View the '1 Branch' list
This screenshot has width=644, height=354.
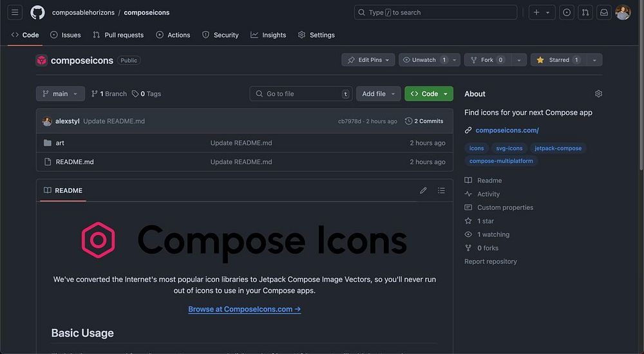pyautogui.click(x=109, y=93)
